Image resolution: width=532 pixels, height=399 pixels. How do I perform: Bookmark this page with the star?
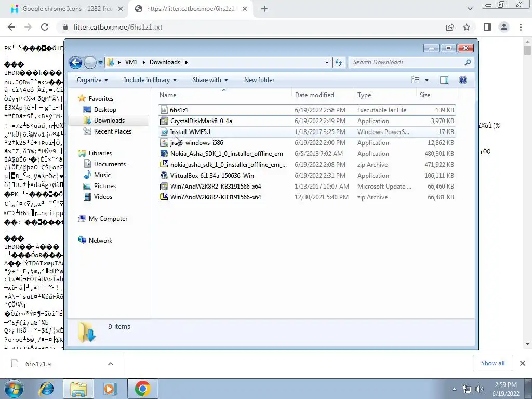pos(467,27)
